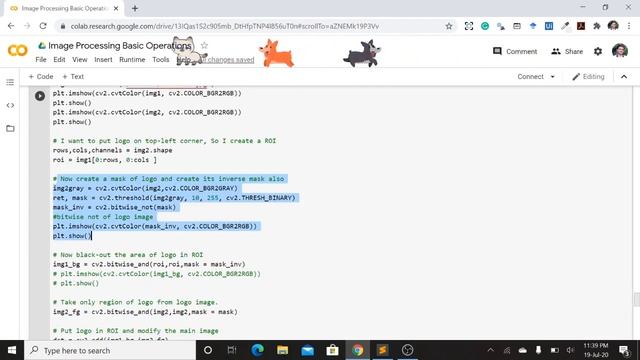This screenshot has width=640, height=360.
Task: Click the line mask_inv = cv2.bitwise_not(mask)
Action: (114, 207)
